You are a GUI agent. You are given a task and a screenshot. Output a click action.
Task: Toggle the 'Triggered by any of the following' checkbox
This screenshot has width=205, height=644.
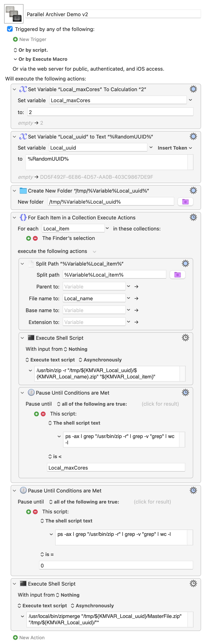pos(10,29)
